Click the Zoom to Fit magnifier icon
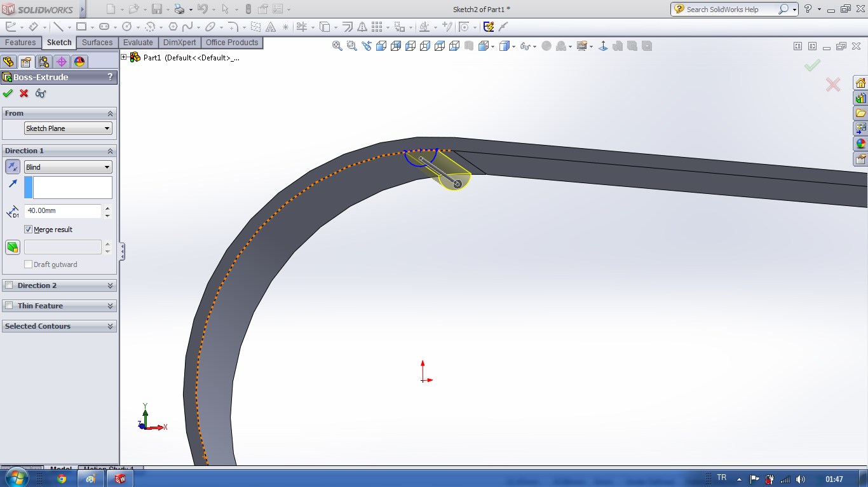The image size is (868, 487). [337, 46]
